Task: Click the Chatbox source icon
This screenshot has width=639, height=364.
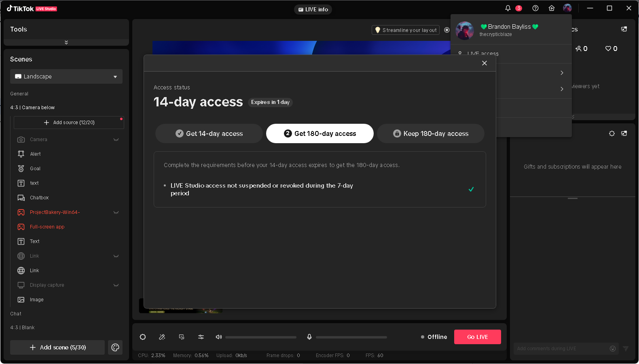Action: pyautogui.click(x=21, y=198)
